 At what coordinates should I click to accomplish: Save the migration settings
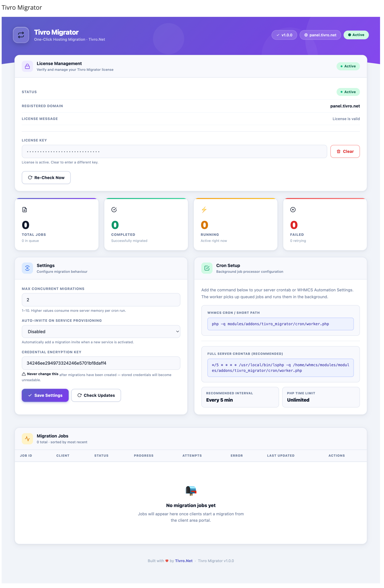tap(45, 395)
